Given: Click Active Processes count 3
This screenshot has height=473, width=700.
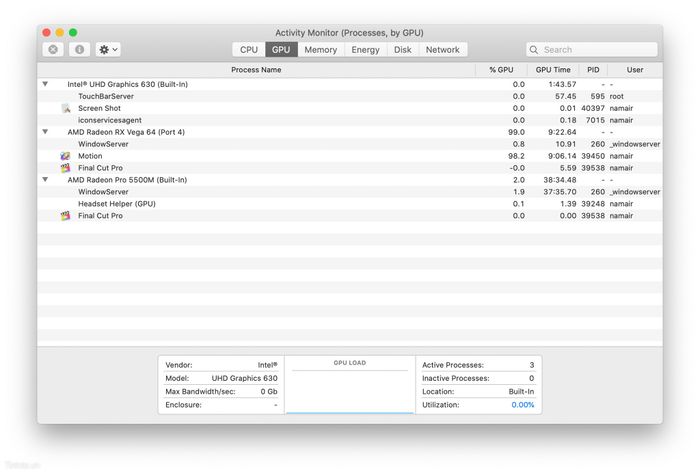Looking at the screenshot, I should [532, 365].
